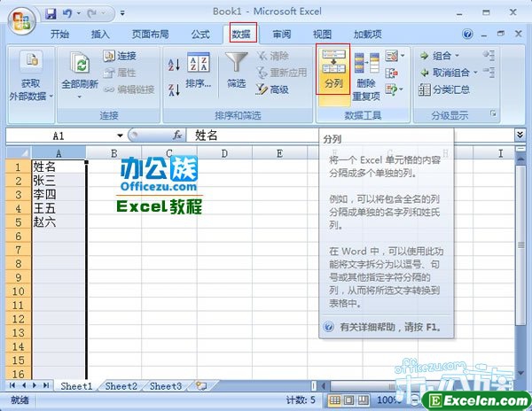Undo the last action
Screen dimensions: 532x411
pyautogui.click(x=67, y=13)
